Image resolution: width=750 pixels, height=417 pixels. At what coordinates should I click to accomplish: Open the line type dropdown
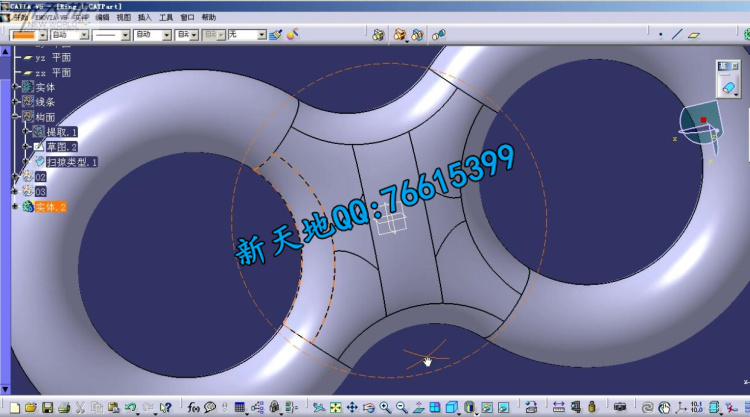pyautogui.click(x=126, y=35)
